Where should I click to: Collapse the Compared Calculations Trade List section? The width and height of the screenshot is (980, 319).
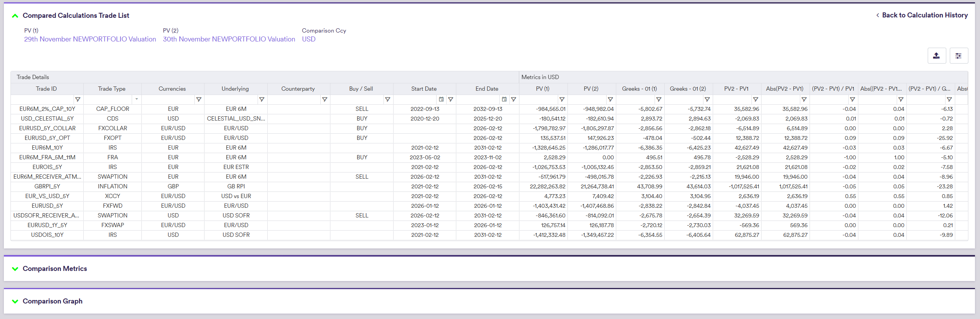(x=15, y=16)
